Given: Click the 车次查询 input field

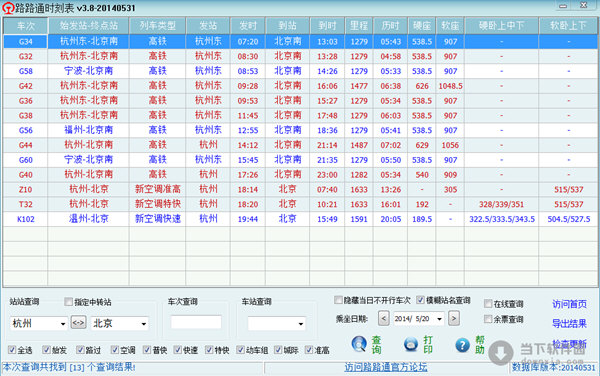Looking at the screenshot, I should point(196,322).
